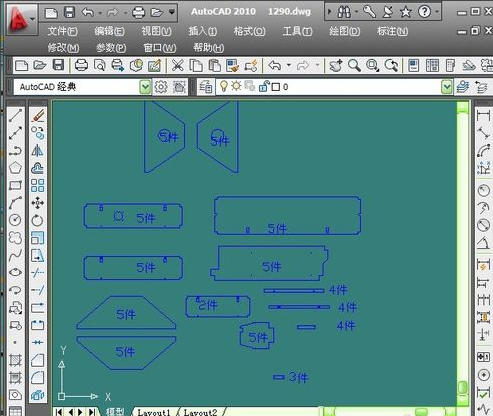Select the Spline draw tool
The image size is (493, 416).
(15, 255)
